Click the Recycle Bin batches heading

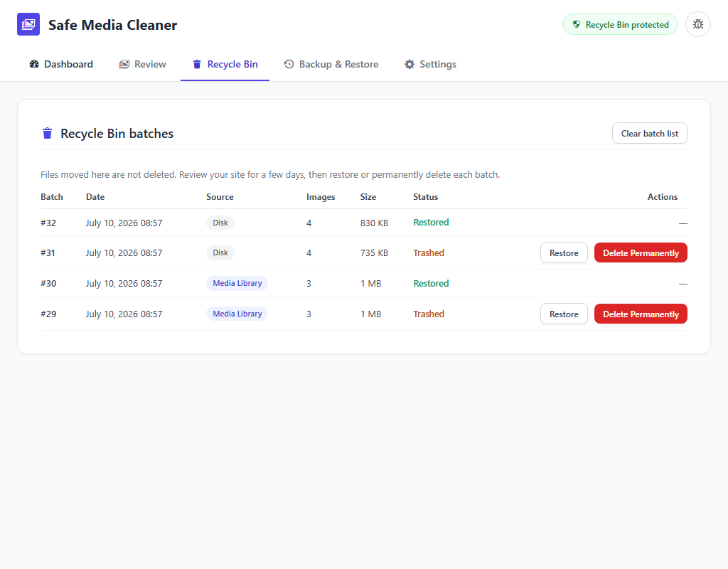click(117, 133)
